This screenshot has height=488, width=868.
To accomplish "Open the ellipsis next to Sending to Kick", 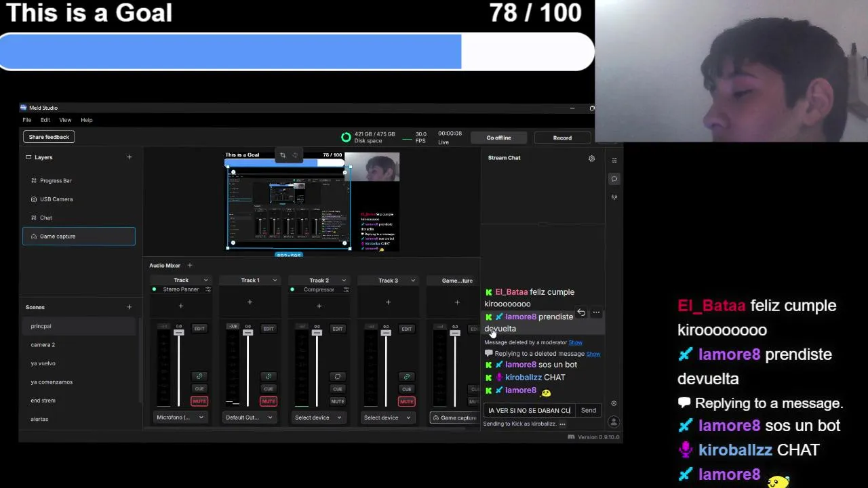I will pyautogui.click(x=562, y=424).
